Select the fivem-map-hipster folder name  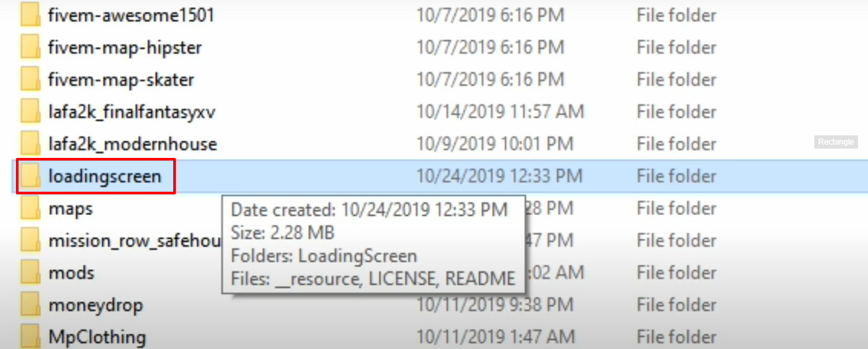click(125, 48)
